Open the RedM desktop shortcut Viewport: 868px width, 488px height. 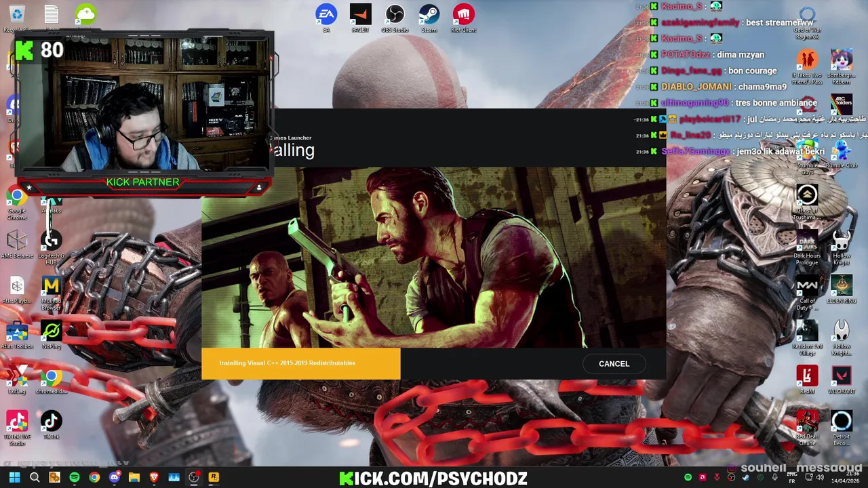tap(807, 380)
